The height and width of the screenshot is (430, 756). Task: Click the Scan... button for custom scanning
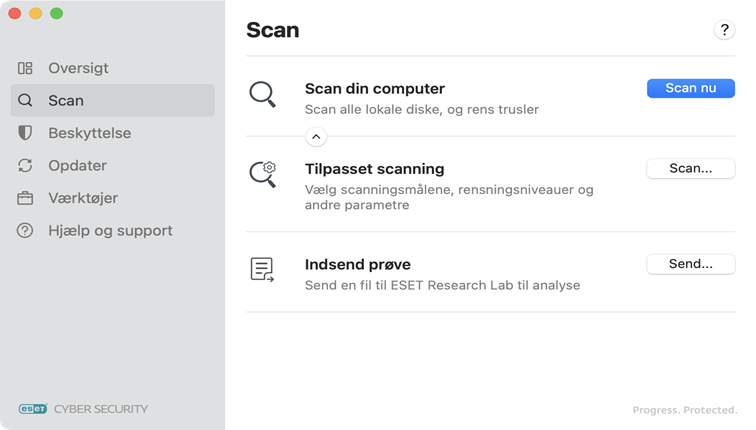click(690, 168)
